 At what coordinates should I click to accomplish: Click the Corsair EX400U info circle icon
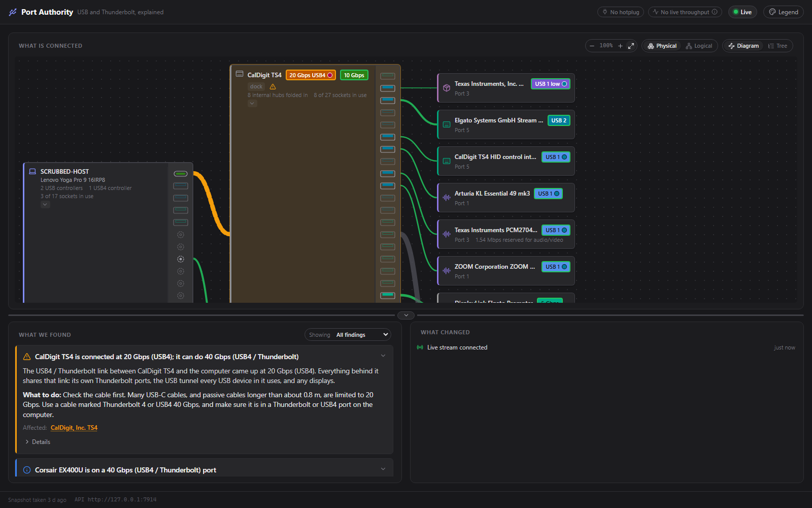(x=27, y=470)
